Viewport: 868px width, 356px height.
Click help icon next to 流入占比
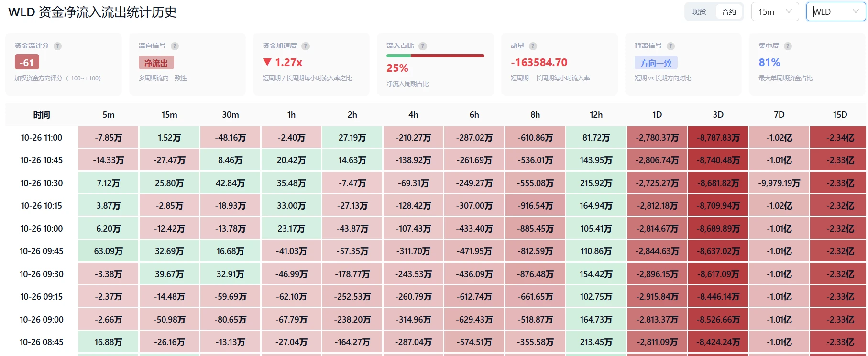point(423,46)
